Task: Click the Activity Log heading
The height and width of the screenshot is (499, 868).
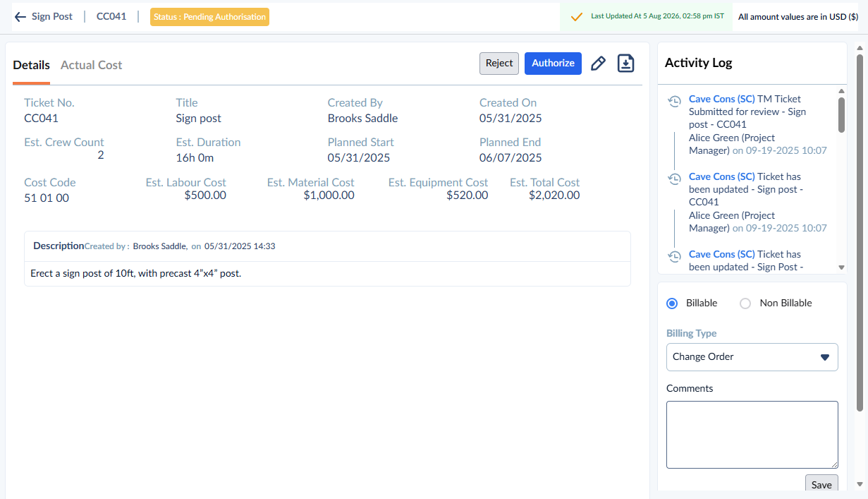Action: click(x=699, y=63)
